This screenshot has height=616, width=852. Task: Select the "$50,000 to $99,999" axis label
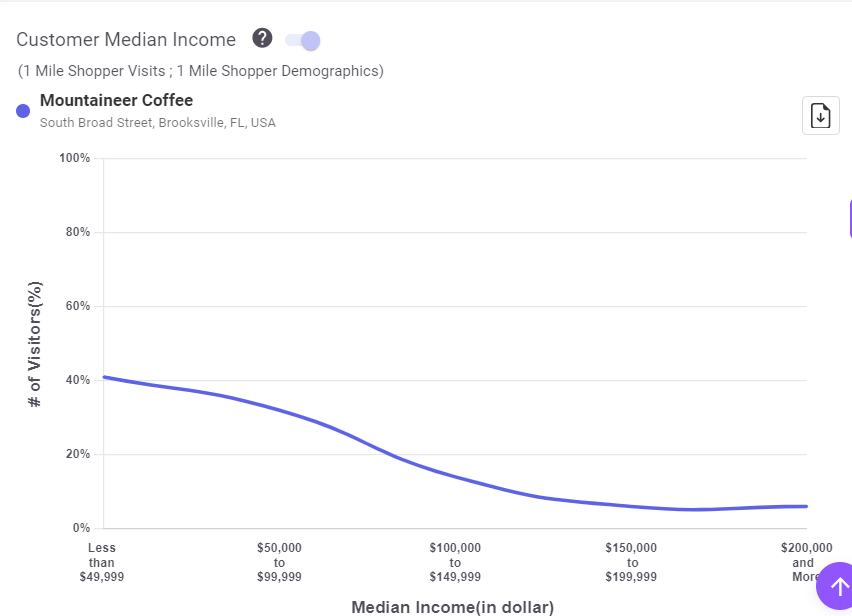(279, 562)
